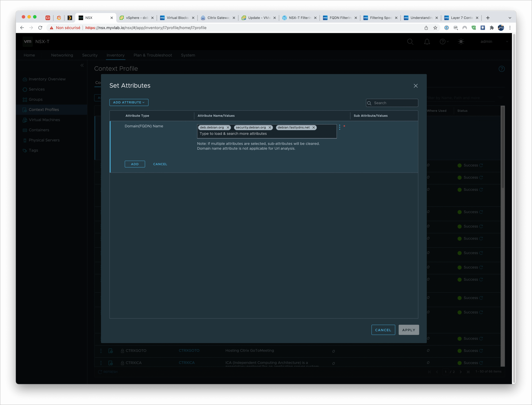532x405 pixels.
Task: Click the browser reload page icon
Action: [x=40, y=28]
